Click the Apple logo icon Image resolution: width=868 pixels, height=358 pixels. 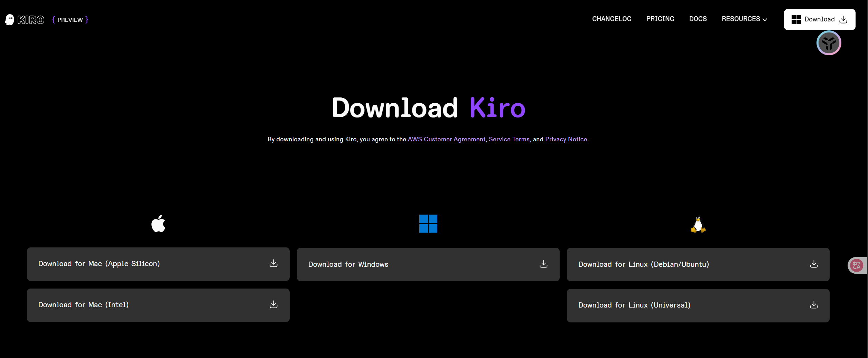pos(158,224)
